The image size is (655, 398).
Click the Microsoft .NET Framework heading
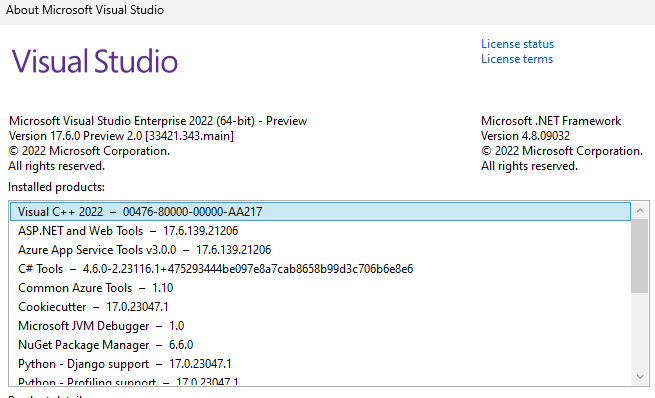551,121
